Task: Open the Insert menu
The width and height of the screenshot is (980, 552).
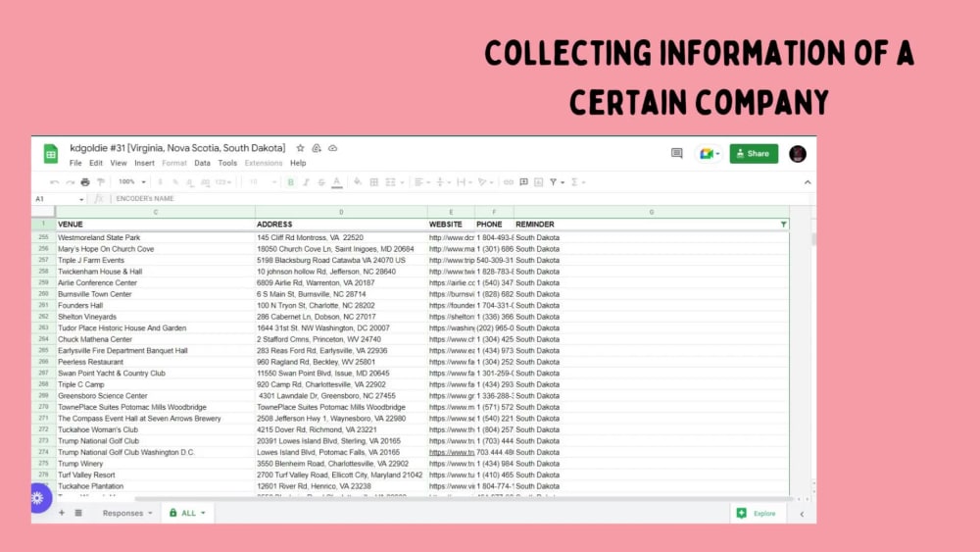Action: tap(144, 163)
